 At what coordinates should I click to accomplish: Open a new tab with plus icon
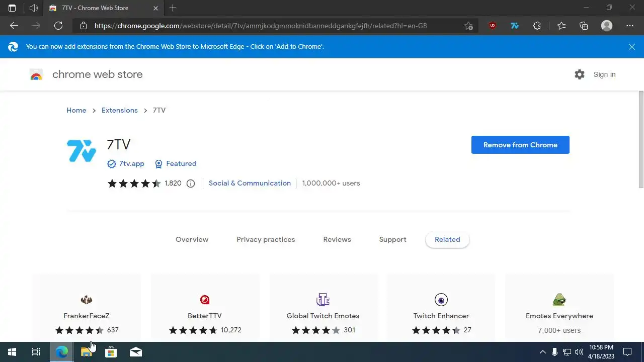[173, 8]
